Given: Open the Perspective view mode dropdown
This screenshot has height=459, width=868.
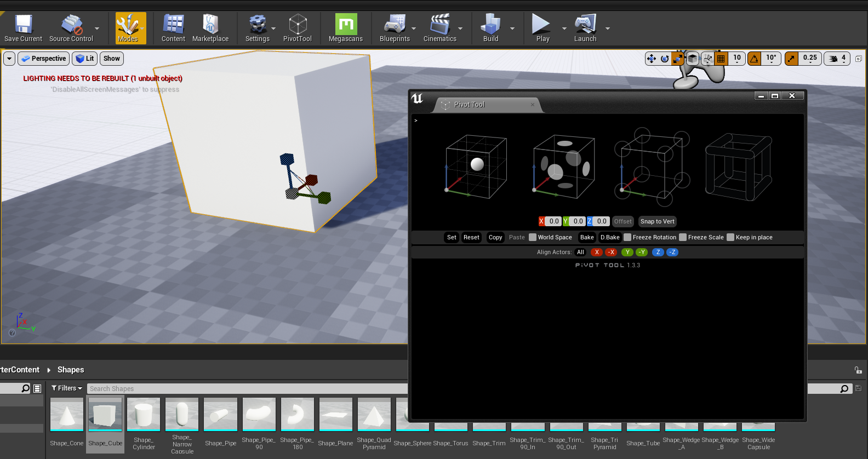Looking at the screenshot, I should pyautogui.click(x=43, y=59).
